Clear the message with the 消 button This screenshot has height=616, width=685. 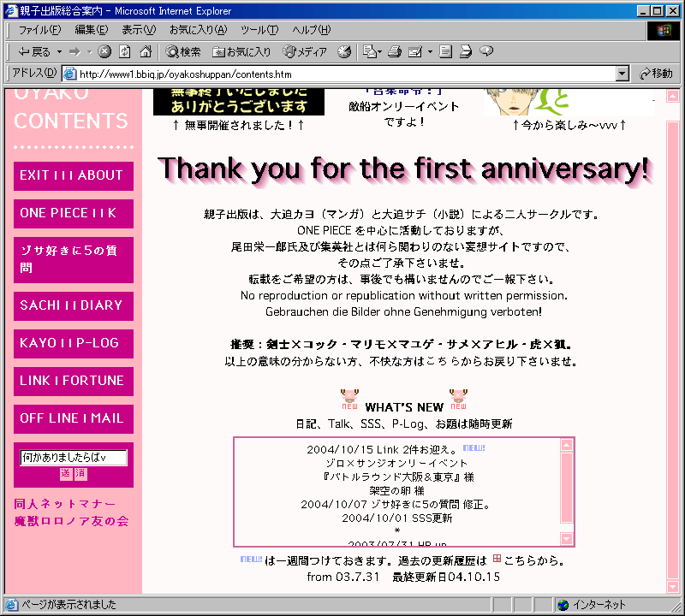pos(80,474)
